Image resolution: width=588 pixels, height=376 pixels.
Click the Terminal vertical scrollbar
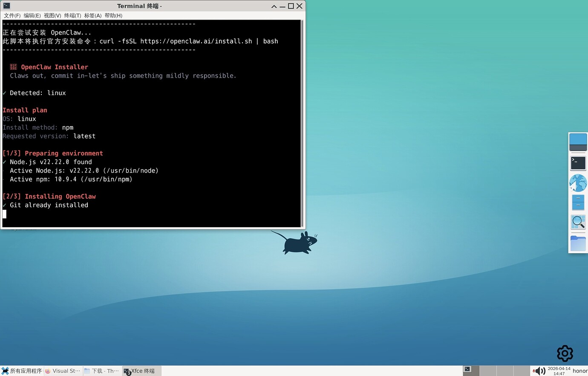pyautogui.click(x=303, y=123)
